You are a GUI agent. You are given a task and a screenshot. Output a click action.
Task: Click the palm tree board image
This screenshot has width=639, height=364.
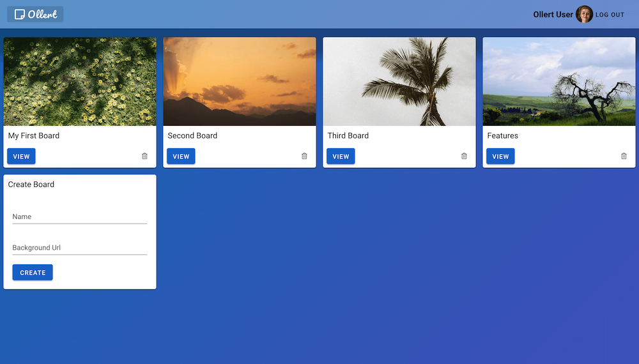(399, 81)
